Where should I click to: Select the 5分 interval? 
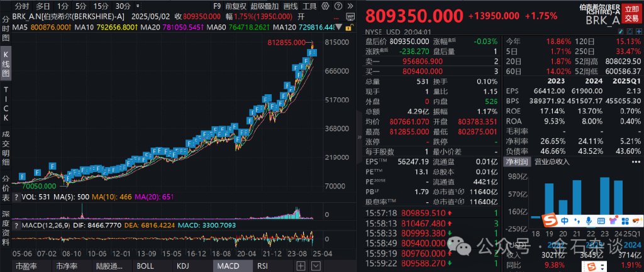point(81,6)
